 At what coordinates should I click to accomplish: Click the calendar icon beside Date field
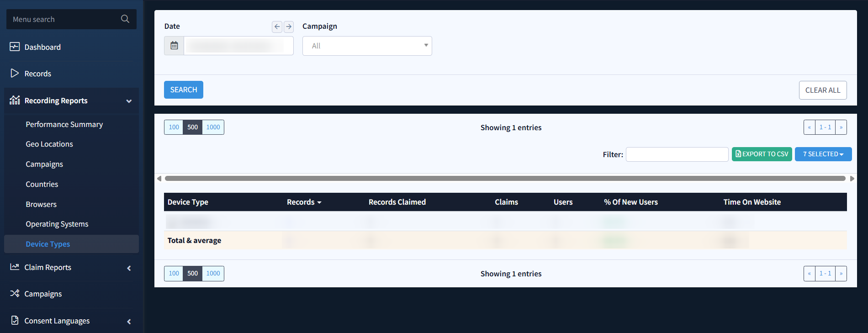[x=174, y=46]
